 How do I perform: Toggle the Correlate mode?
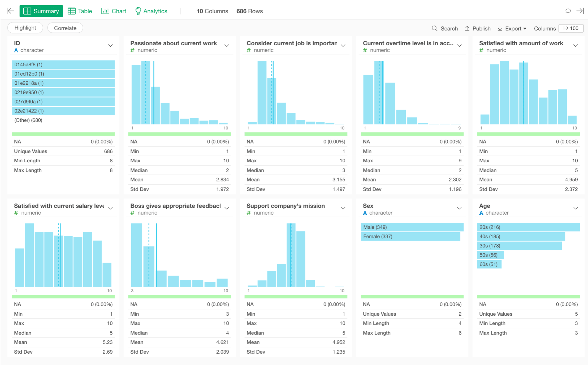click(x=65, y=28)
